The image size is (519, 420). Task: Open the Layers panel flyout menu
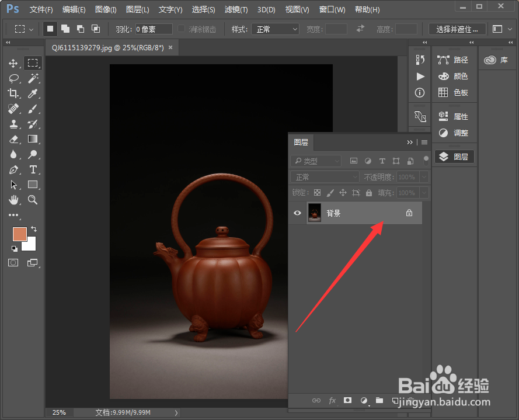[424, 142]
